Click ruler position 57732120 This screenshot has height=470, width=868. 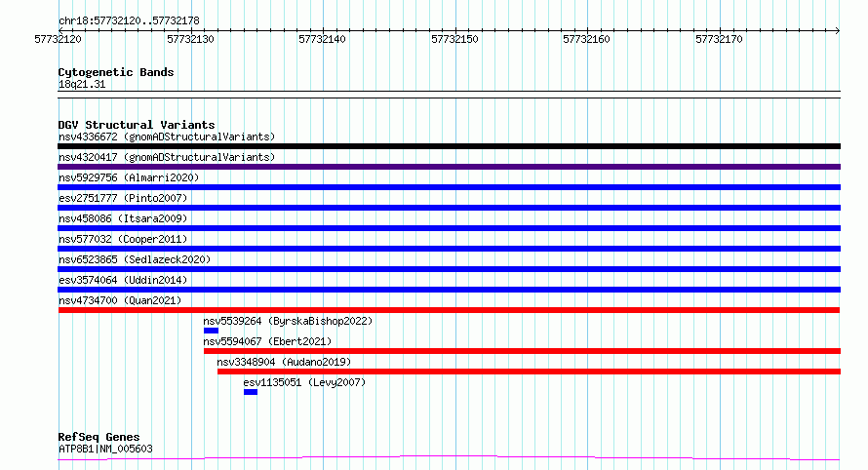[58, 39]
